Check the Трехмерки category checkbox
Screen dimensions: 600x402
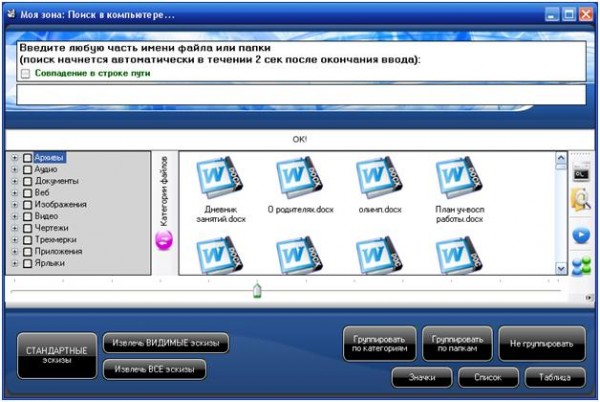(x=27, y=240)
